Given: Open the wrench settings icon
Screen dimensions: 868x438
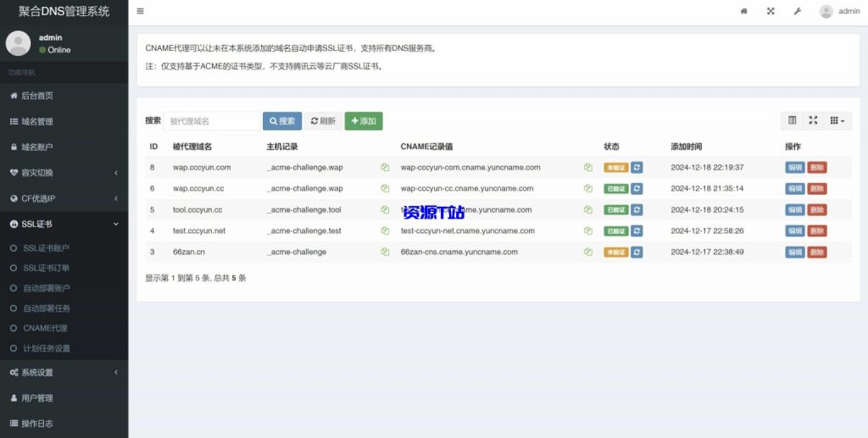Looking at the screenshot, I should (x=797, y=11).
